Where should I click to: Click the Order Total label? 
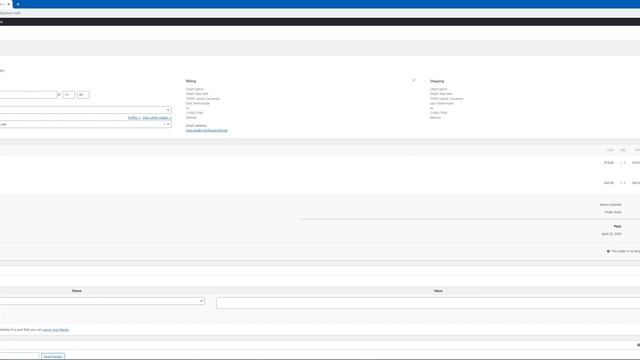pyautogui.click(x=613, y=212)
